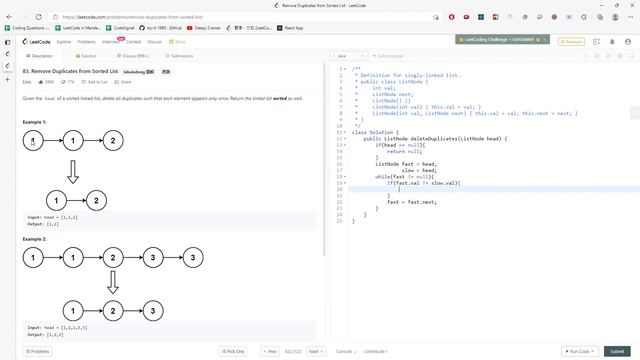Open the Java language dropdown
640x360 pixels.
[349, 56]
